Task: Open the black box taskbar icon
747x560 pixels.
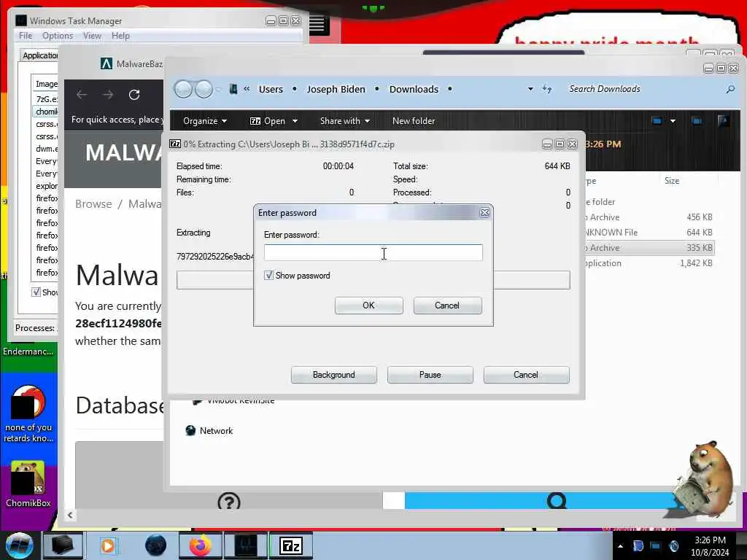Action: click(x=63, y=545)
